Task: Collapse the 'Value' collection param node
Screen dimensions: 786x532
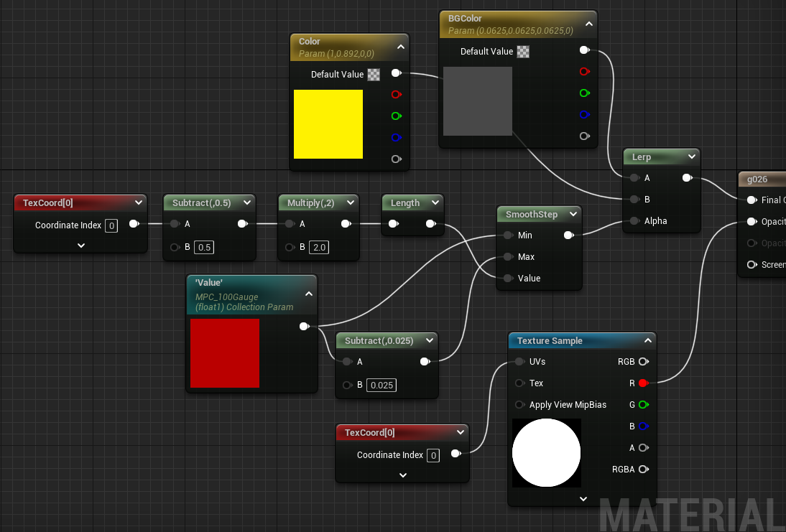Action: coord(309,294)
